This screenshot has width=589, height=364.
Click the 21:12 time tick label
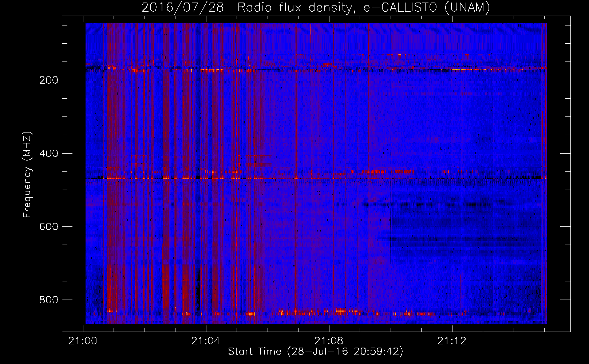[452, 341]
